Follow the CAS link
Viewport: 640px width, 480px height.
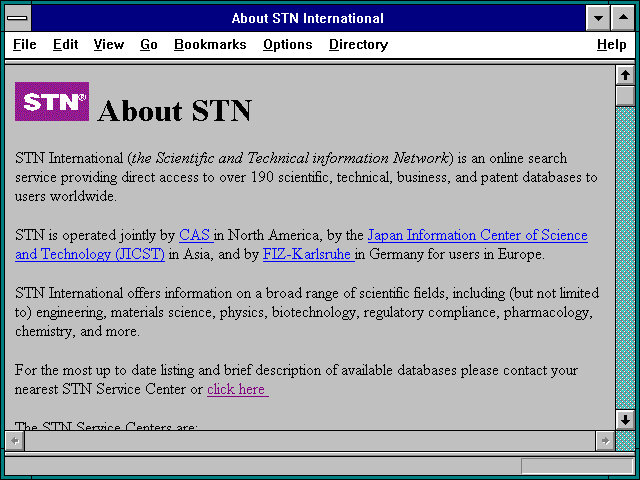[196, 235]
